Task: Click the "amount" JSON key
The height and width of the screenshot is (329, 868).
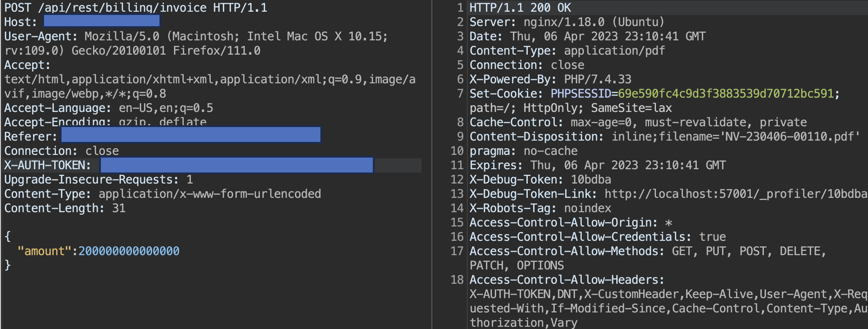Action: [x=44, y=251]
